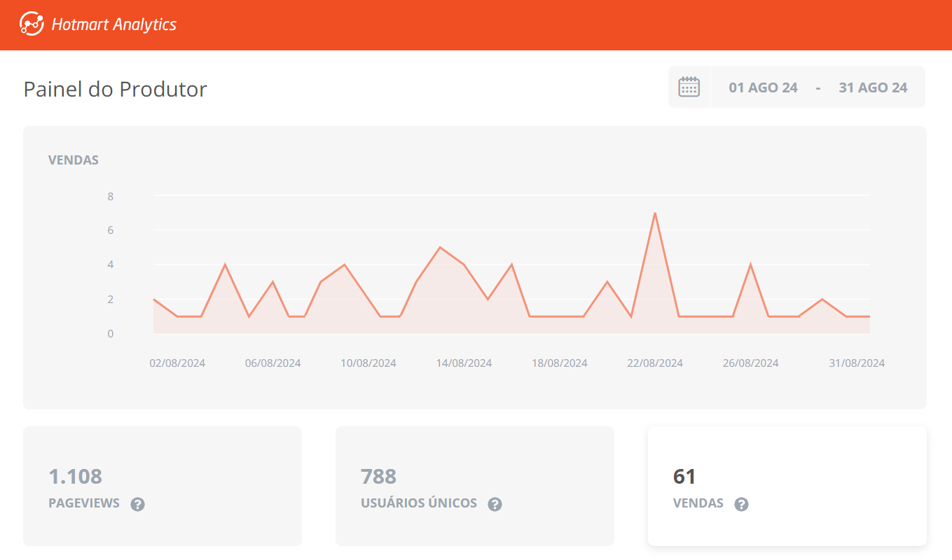Screen dimensions: 952x560
Task: Click the y-axis value 6
Action: pyautogui.click(x=111, y=230)
